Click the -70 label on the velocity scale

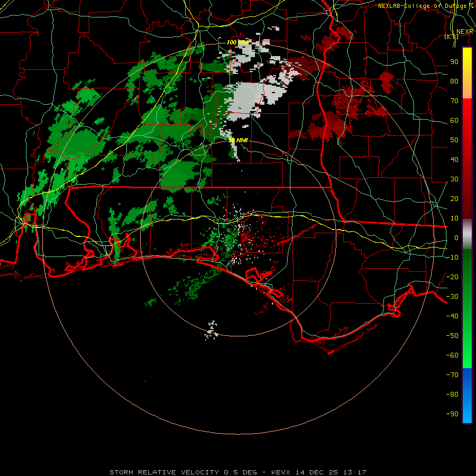click(452, 375)
